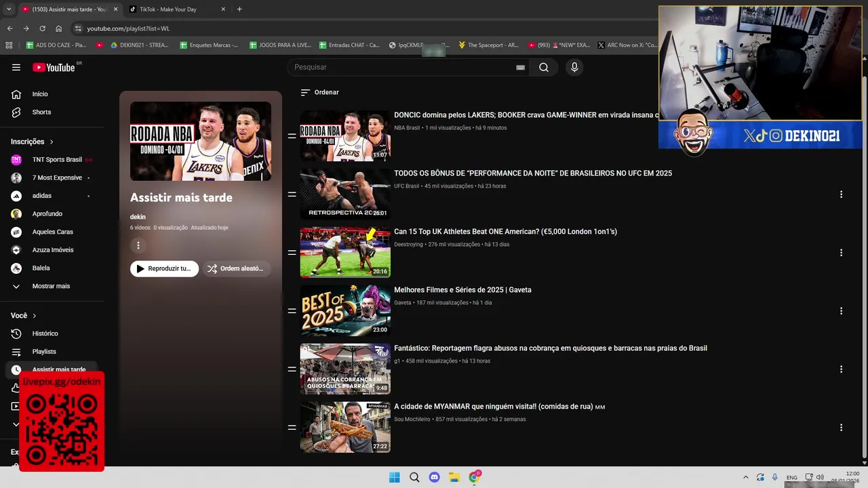This screenshot has width=868, height=488.
Task: Open three-dot menu for Fantástico video
Action: point(841,369)
